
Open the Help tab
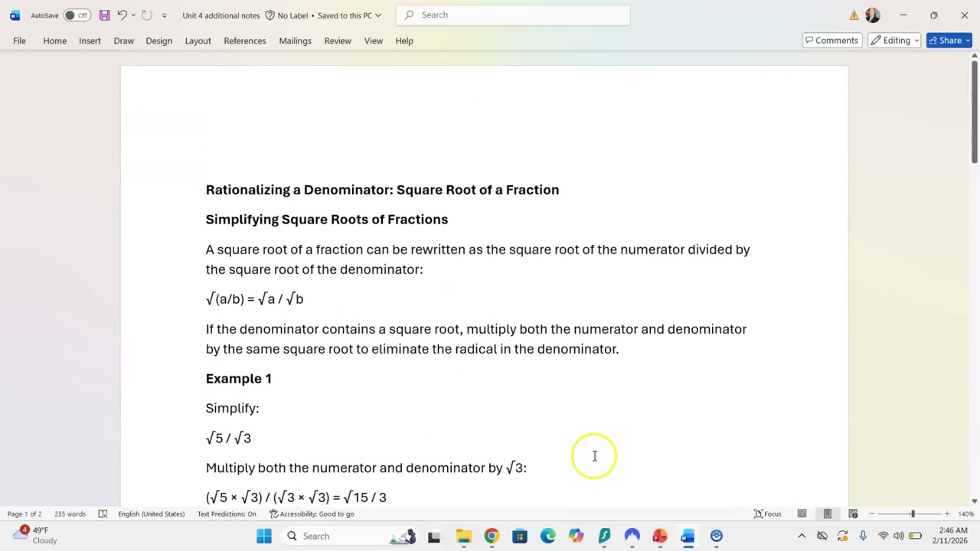pos(404,41)
